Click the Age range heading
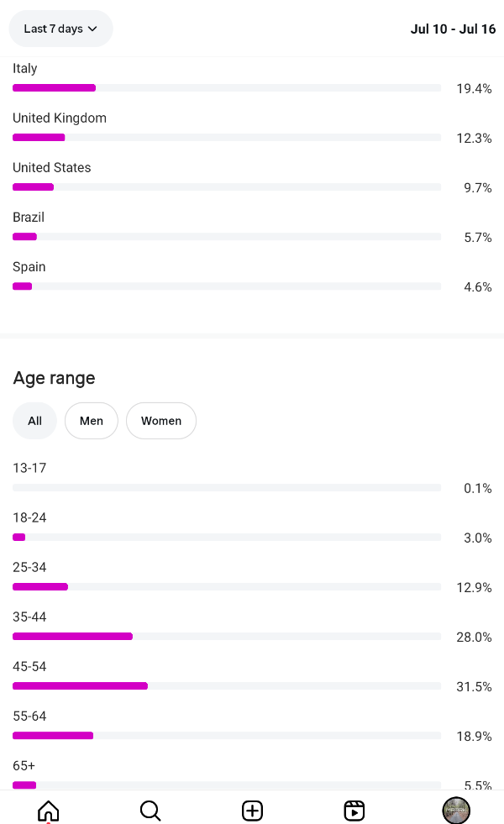 (x=54, y=378)
